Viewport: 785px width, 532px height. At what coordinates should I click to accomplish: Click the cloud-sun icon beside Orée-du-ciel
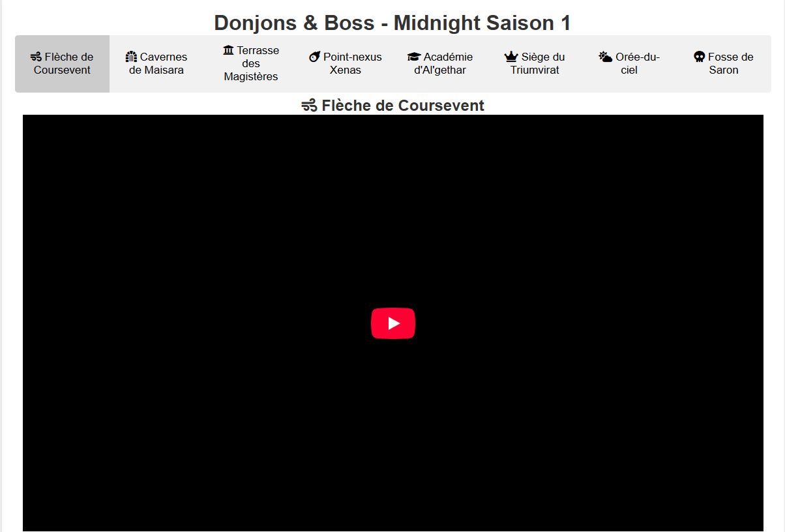606,57
